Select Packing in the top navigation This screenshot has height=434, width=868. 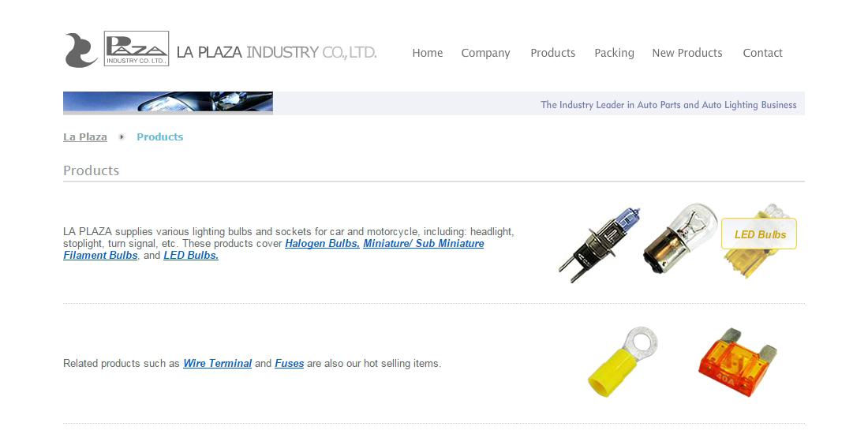point(614,53)
